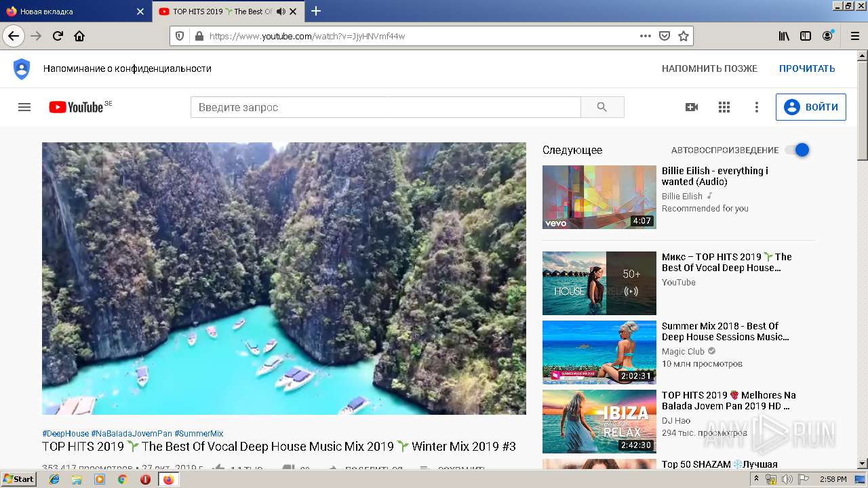Open the media player taskbar icon
868x488 pixels.
pos(100,479)
